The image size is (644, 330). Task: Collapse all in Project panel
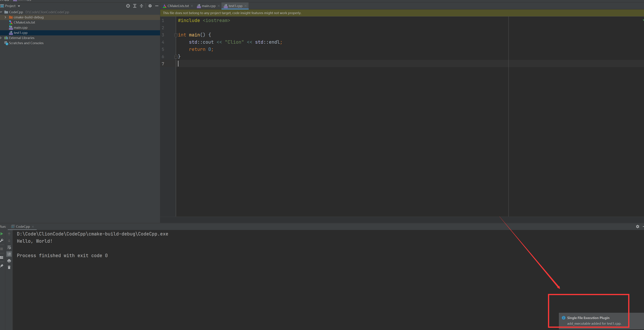tap(141, 6)
